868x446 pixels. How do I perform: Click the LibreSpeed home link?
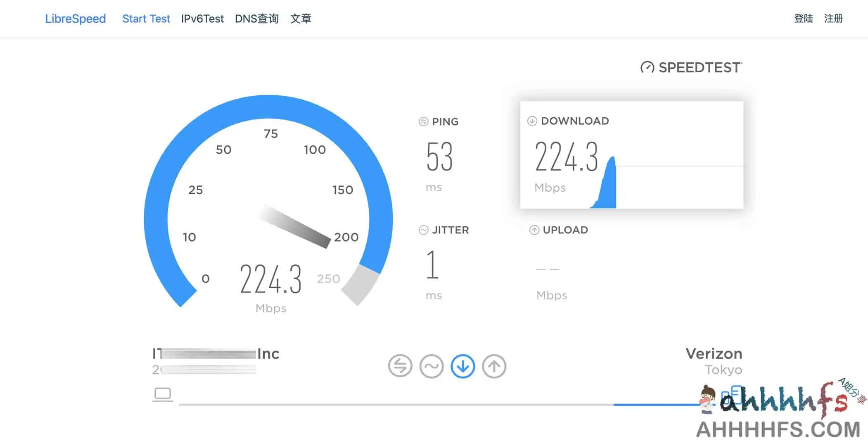[x=76, y=19]
